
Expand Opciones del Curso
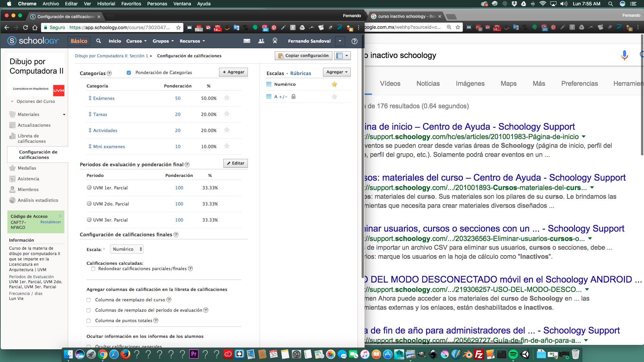click(x=33, y=102)
